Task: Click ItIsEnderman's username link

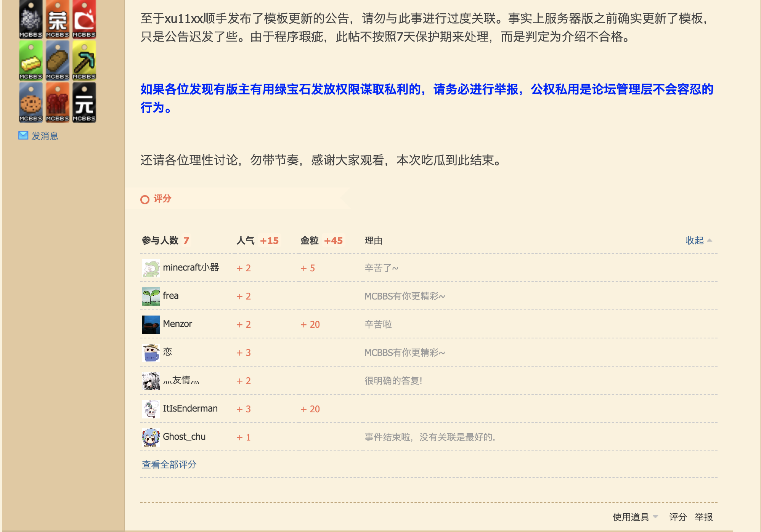Action: coord(190,409)
